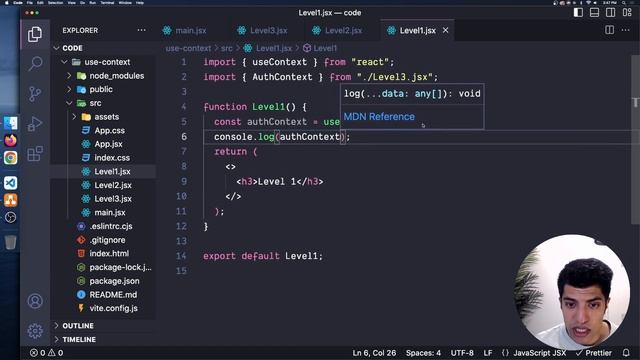Toggle the primary side bar layout icon
Screen dimensions: 640x360
pos(578,13)
